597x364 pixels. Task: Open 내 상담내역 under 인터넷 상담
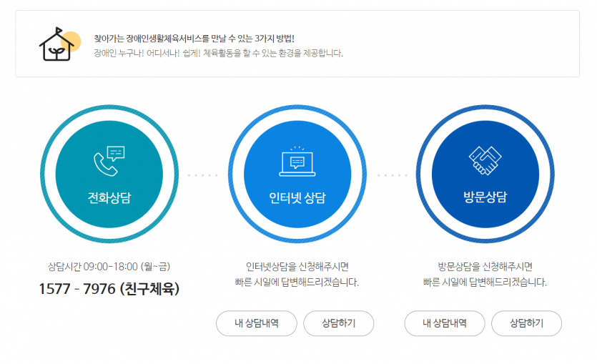[x=257, y=323]
